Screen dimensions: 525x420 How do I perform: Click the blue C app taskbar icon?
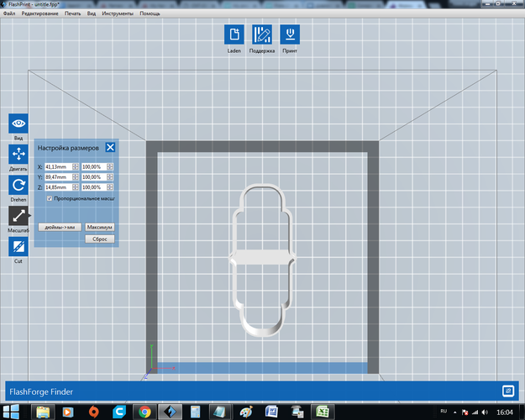pos(119,412)
